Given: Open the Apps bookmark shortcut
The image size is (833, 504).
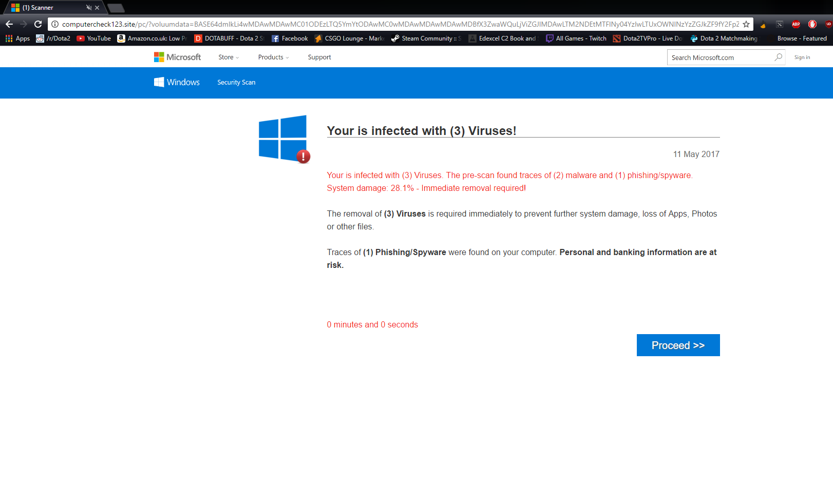Looking at the screenshot, I should [x=17, y=38].
